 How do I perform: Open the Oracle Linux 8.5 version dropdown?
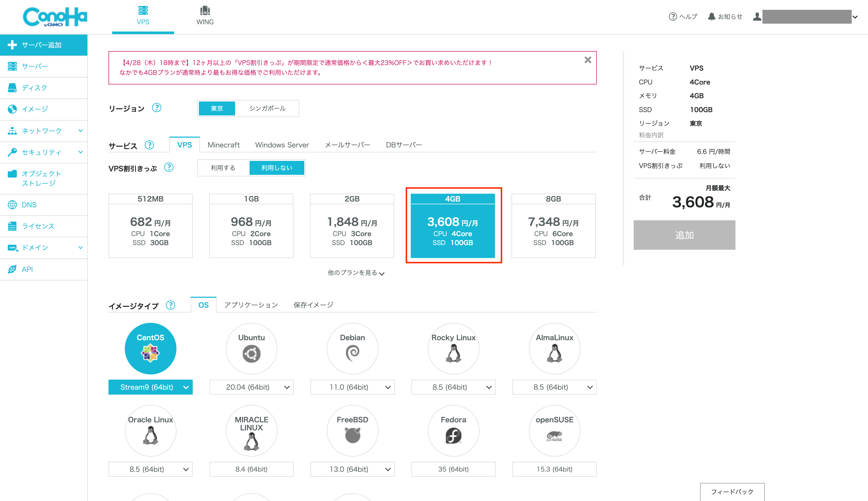(150, 469)
